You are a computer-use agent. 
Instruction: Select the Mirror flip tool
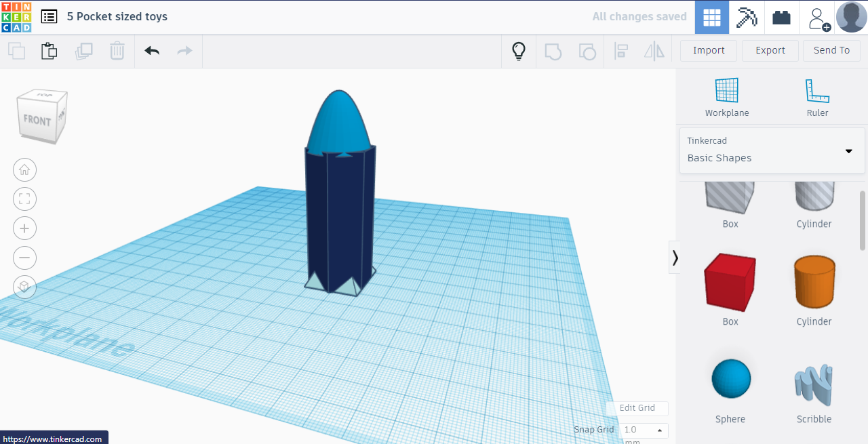tap(653, 50)
